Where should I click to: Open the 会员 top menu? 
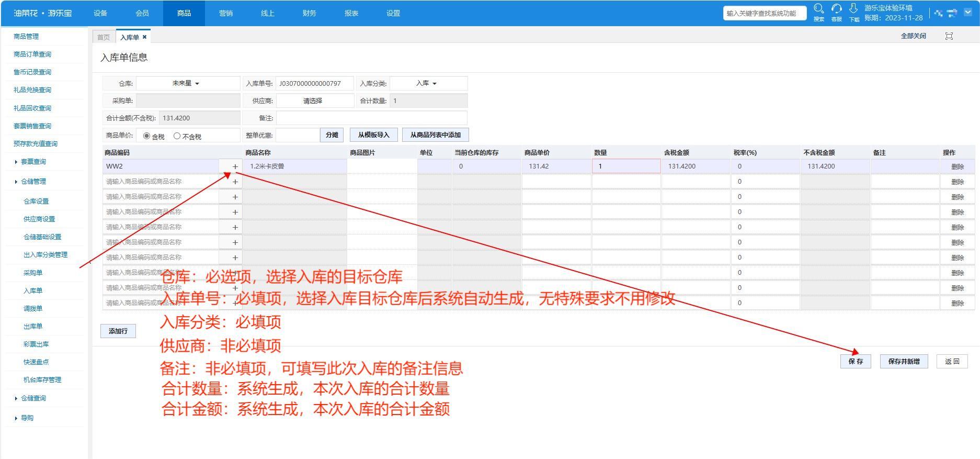point(142,13)
